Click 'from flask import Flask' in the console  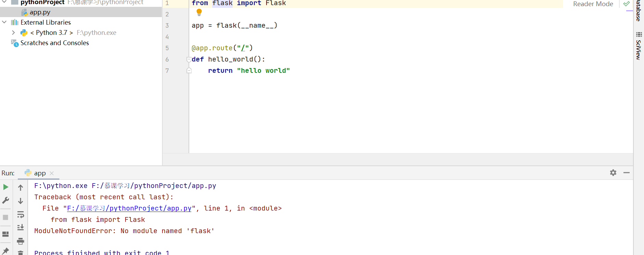click(x=98, y=219)
